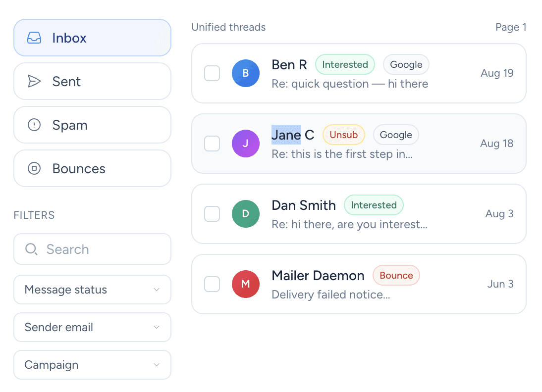Image resolution: width=542 pixels, height=392 pixels.
Task: Click the Inbox tray icon
Action: (x=34, y=38)
